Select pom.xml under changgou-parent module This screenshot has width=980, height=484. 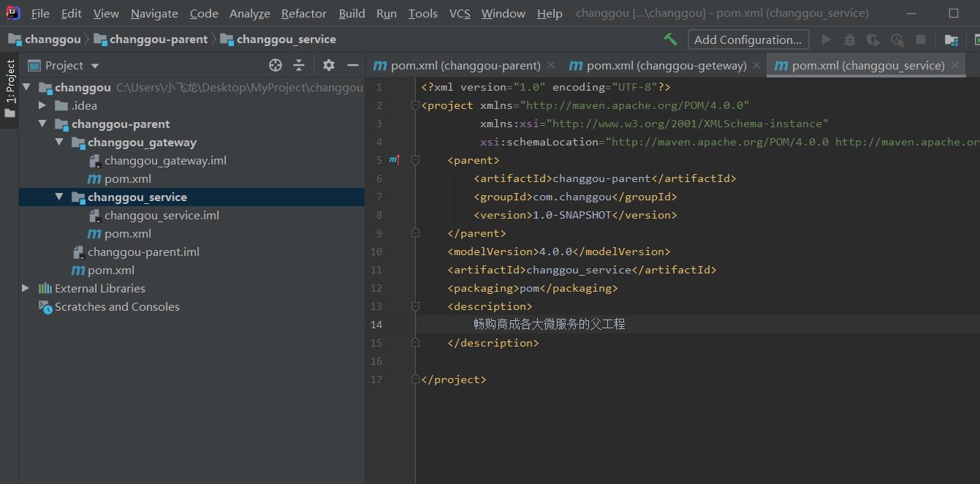111,270
